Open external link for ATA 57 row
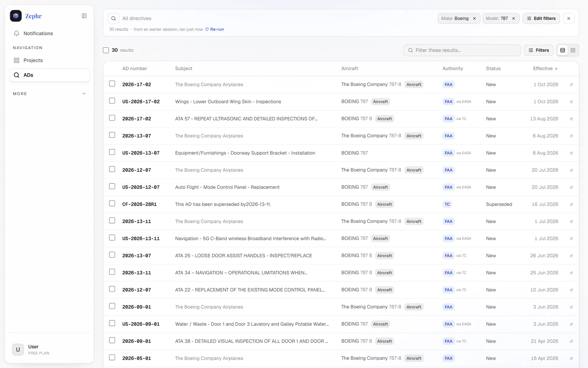Image resolution: width=588 pixels, height=368 pixels. pos(571,119)
